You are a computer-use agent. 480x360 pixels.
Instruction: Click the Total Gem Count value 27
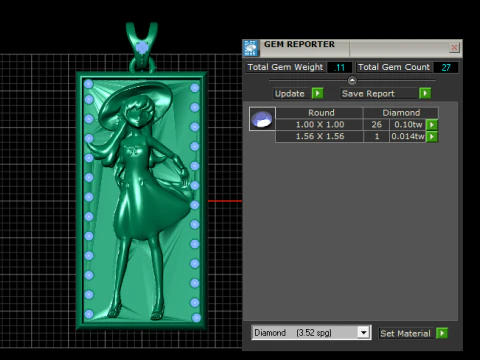(x=446, y=67)
